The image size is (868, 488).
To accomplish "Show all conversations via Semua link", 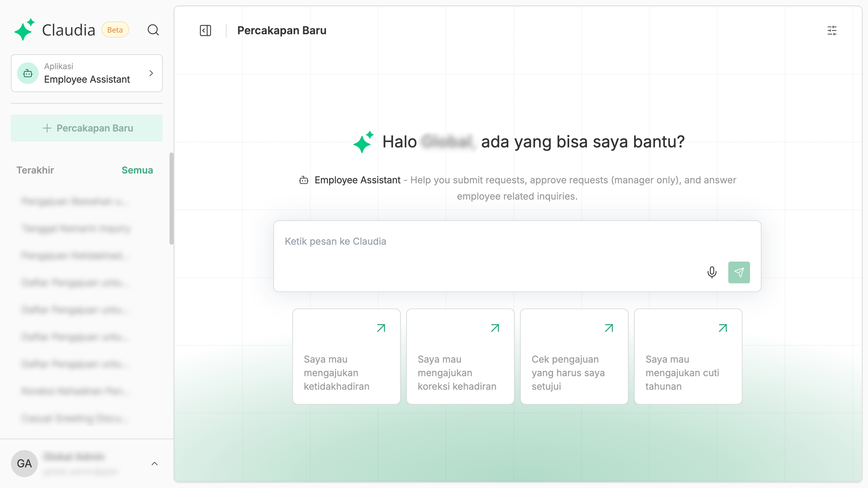I will tap(137, 170).
